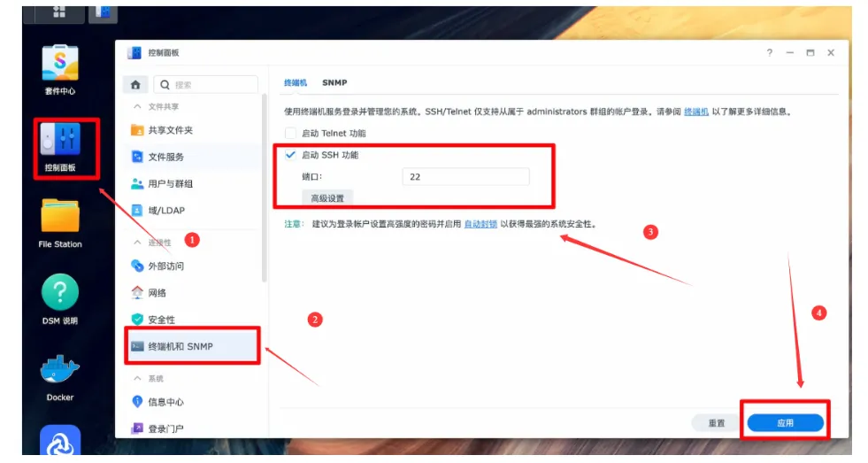Go to Control Panel home
Image resolution: width=868 pixels, height=463 pixels.
135,85
